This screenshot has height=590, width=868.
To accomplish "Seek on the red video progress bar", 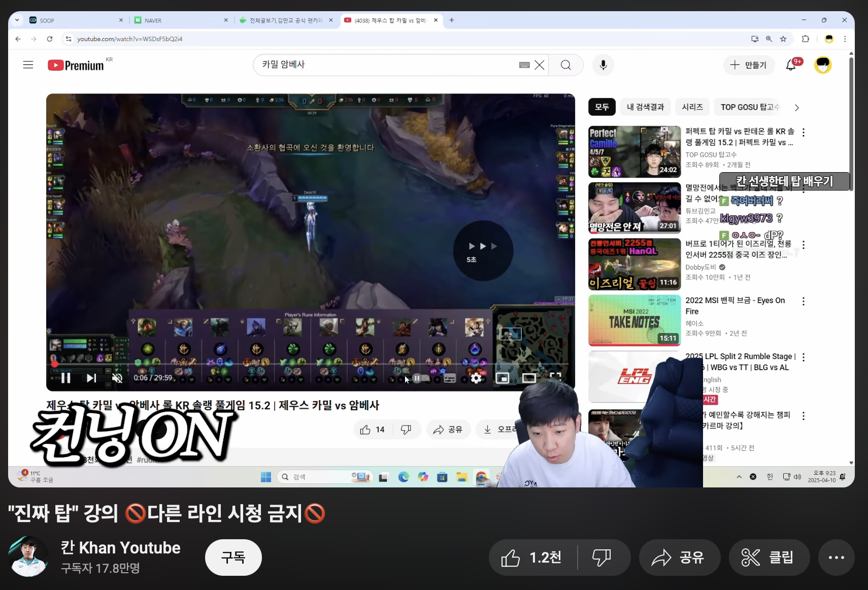I will (x=310, y=364).
